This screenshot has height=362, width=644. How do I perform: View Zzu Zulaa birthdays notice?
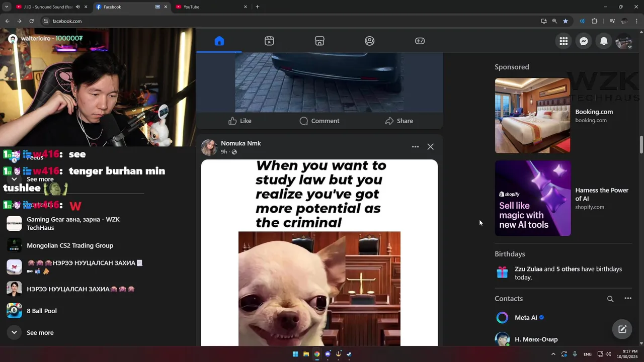pyautogui.click(x=568, y=273)
